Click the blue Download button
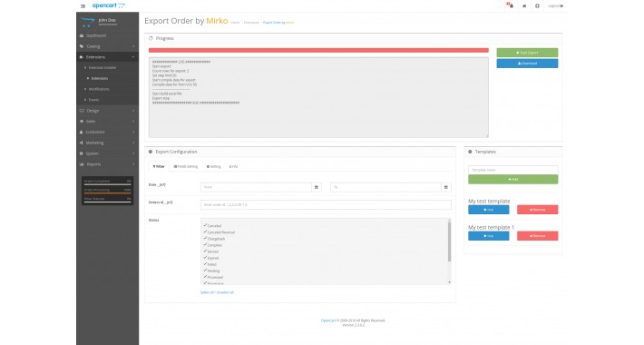Image resolution: width=644 pixels, height=345 pixels. coord(527,64)
